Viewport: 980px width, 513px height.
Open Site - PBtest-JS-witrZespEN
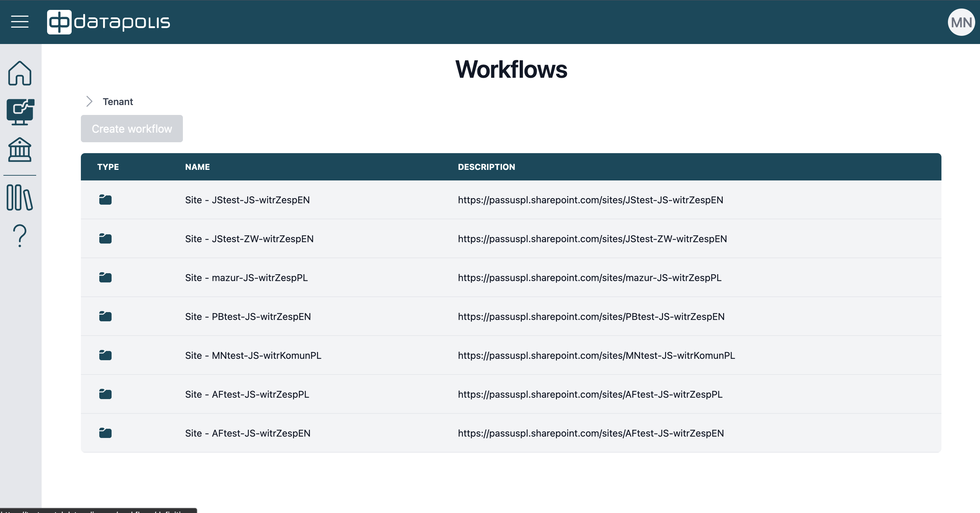(x=248, y=317)
